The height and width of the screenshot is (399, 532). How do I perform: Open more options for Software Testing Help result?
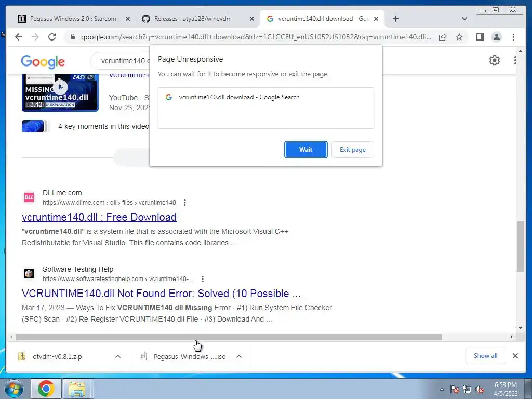point(202,279)
